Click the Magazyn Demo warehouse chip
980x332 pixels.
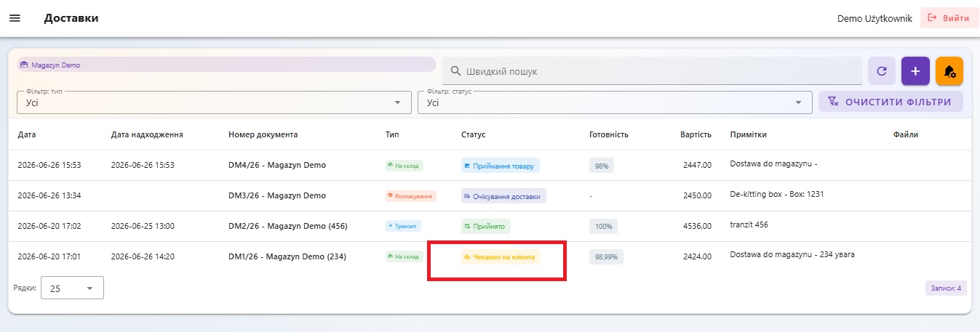click(x=226, y=65)
